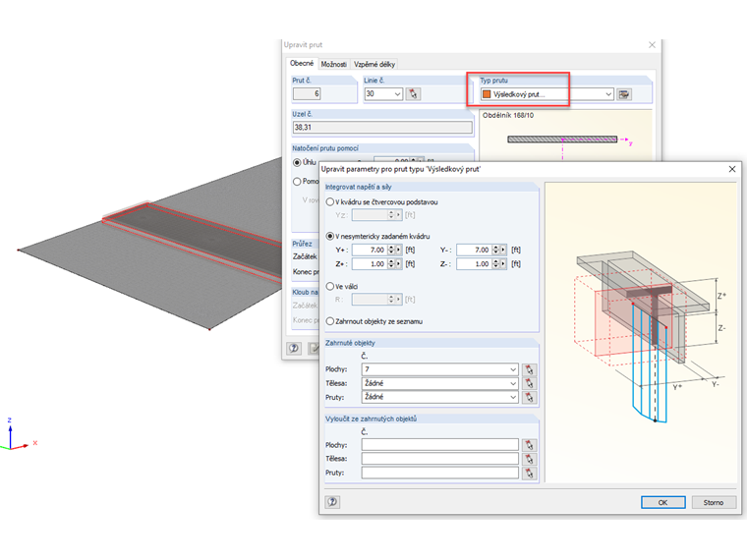
Task: Click orange member type color swatch
Action: [x=487, y=94]
